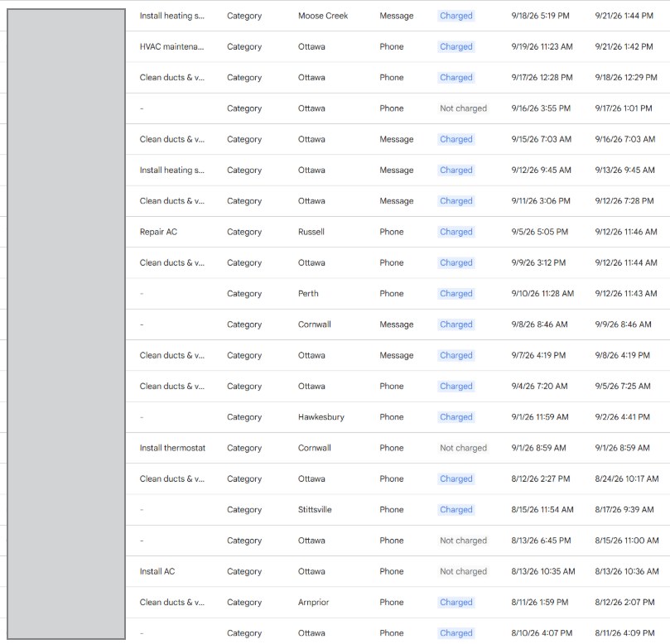Viewport: 670px width, 644px height.
Task: Click the Hawkesbury location cell
Action: tap(321, 417)
